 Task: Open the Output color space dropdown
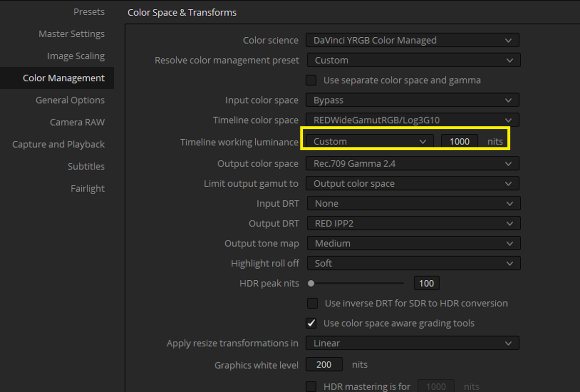(412, 164)
